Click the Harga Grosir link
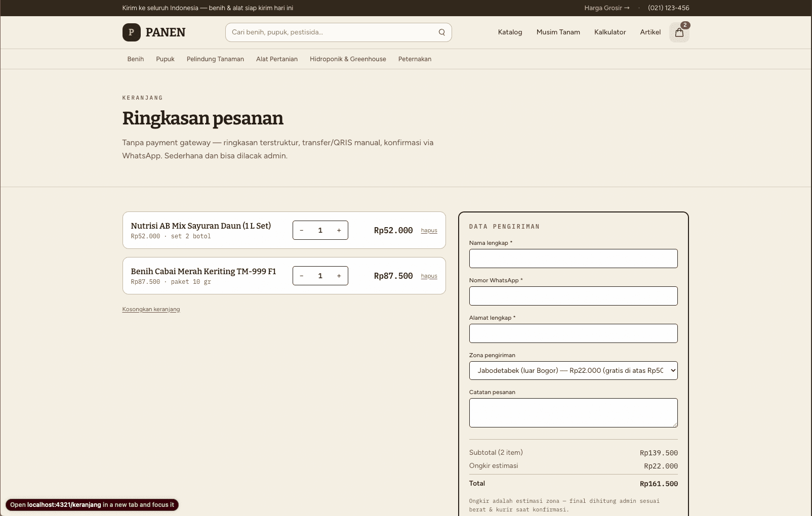The image size is (812, 516). 607,8
